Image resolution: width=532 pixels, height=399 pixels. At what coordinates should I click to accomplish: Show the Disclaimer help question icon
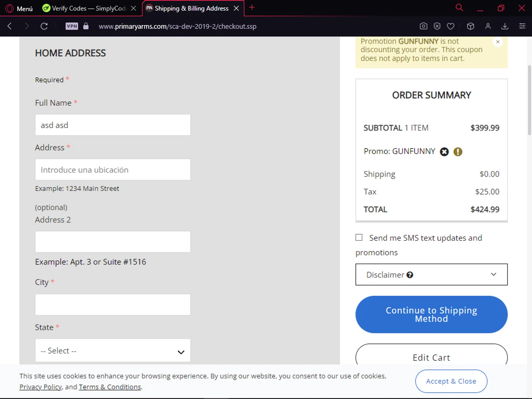coord(410,275)
